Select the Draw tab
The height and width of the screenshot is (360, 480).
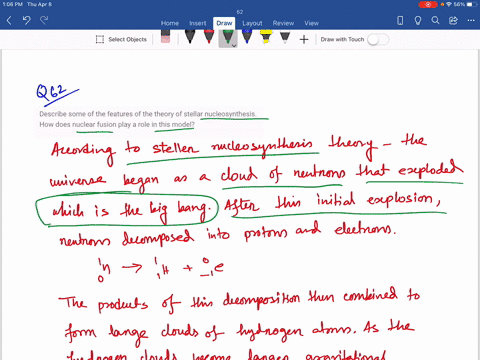point(224,23)
